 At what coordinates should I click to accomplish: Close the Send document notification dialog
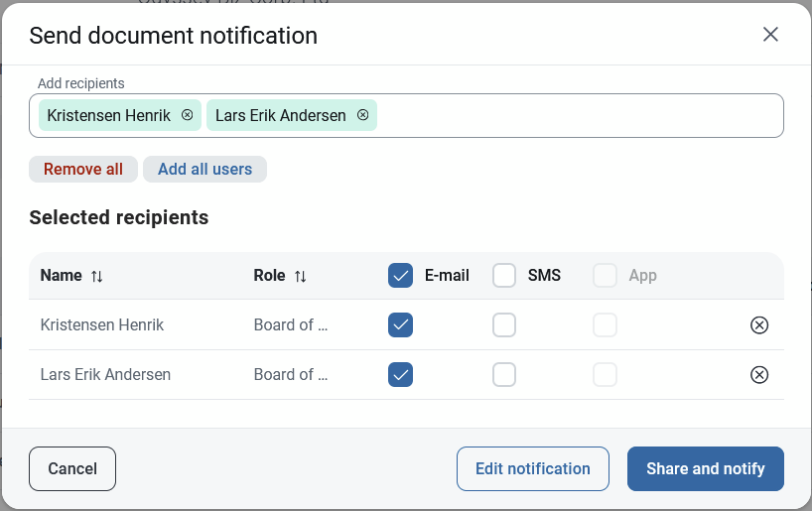click(x=770, y=35)
